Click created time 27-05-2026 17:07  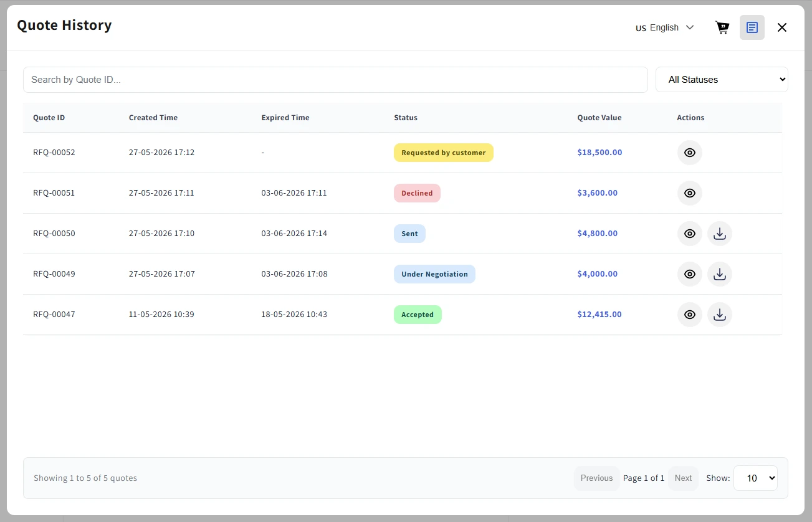162,274
